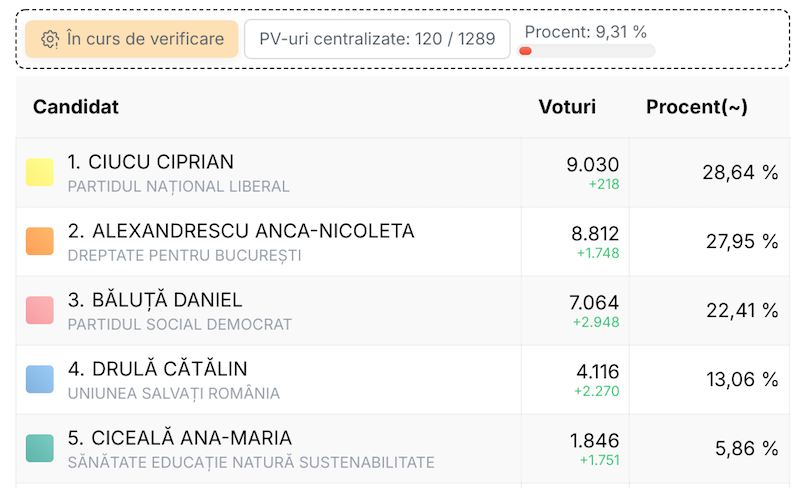Click the orange swatch for Alexandrescu Anca-Nicoleta
The image size is (800, 488).
[x=39, y=241]
